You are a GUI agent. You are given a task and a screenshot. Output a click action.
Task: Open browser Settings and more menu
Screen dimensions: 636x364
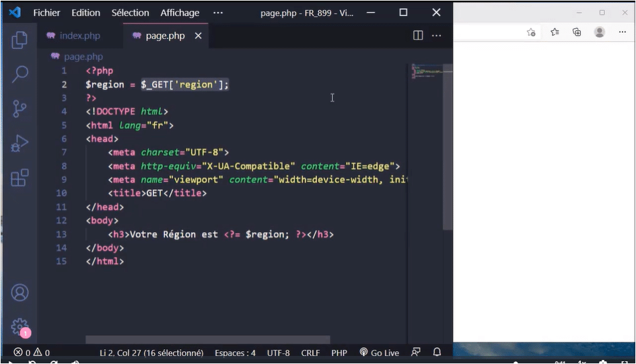point(623,32)
